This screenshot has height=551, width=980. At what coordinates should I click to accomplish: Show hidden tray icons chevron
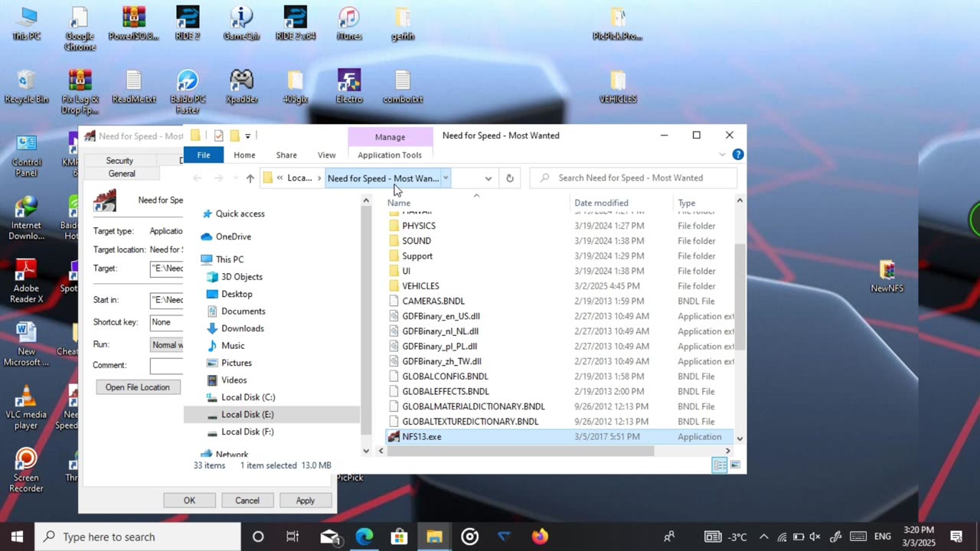click(x=763, y=536)
